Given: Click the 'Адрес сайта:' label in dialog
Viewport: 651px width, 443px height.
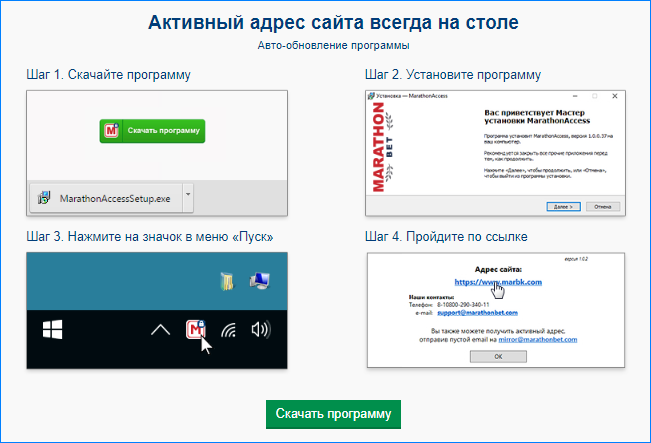Looking at the screenshot, I should click(x=498, y=269).
